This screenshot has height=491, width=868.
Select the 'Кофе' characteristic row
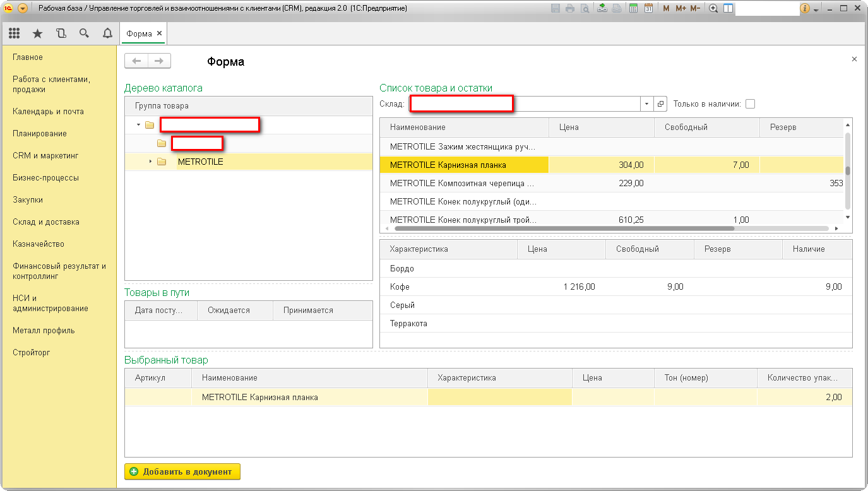[x=400, y=287]
